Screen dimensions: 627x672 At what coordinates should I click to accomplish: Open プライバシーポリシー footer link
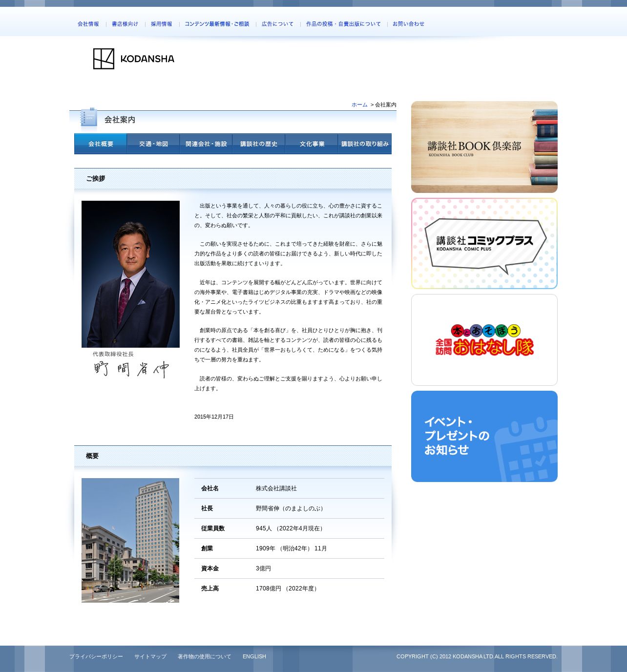click(96, 657)
